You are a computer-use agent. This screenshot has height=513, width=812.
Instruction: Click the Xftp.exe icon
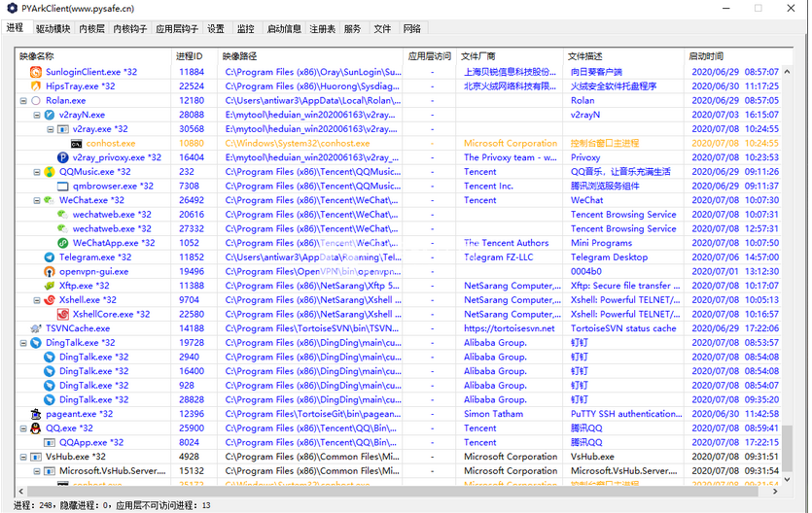pyautogui.click(x=50, y=286)
